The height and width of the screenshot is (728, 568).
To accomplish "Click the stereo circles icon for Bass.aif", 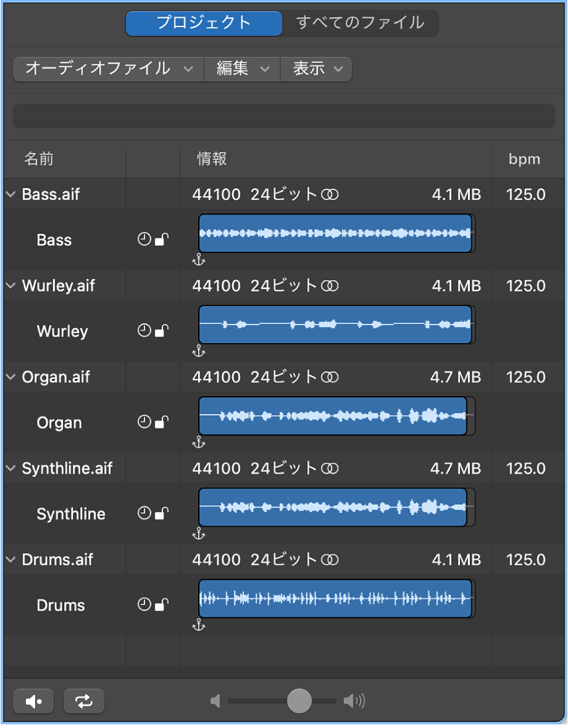I will [x=330, y=195].
